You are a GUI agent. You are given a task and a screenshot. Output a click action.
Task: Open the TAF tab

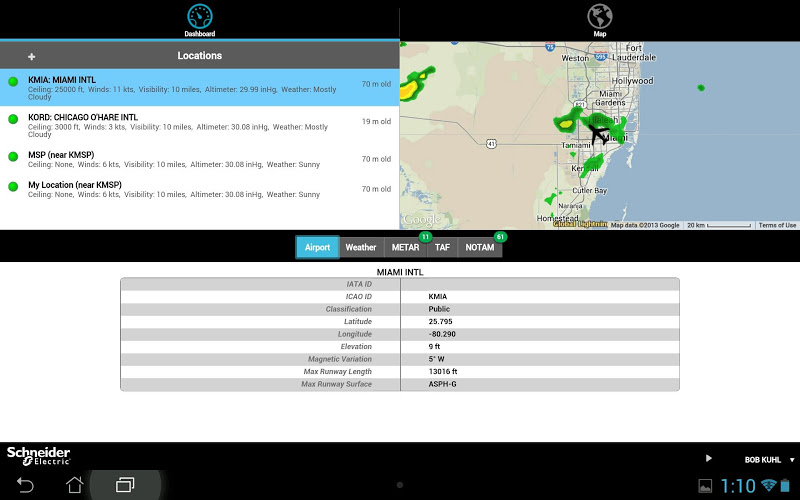(442, 247)
